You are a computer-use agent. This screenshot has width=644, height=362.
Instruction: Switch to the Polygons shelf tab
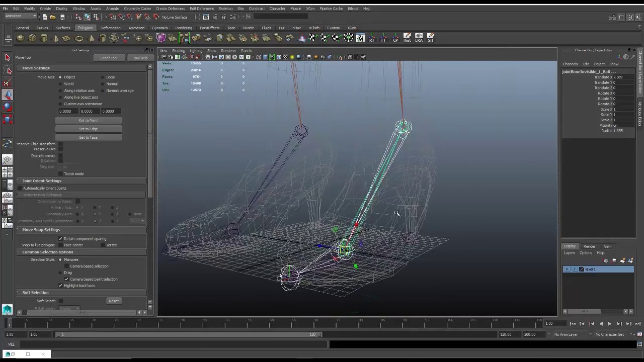[x=85, y=28]
